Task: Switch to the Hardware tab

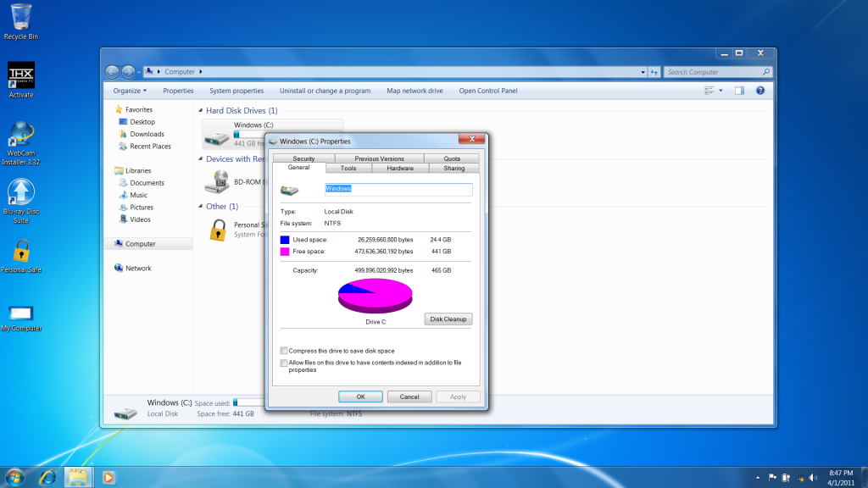Action: click(x=400, y=169)
